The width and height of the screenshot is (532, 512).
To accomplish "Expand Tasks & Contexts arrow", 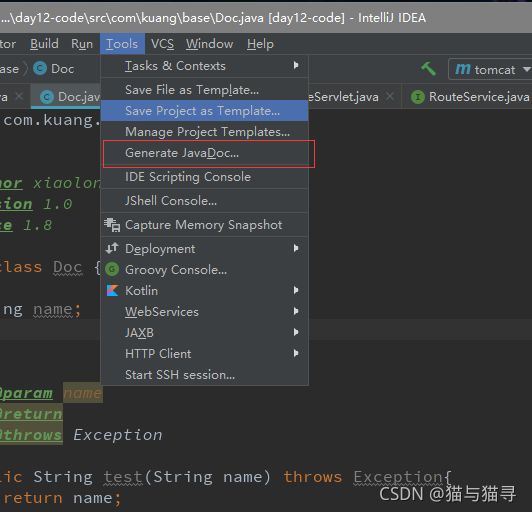I will (296, 65).
